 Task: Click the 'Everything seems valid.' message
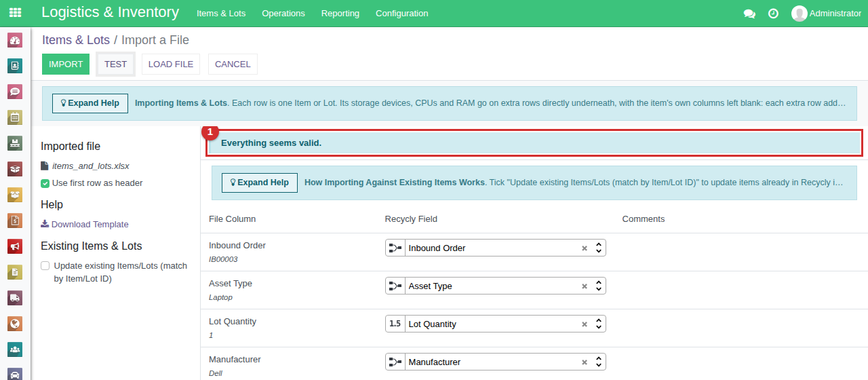(x=271, y=143)
